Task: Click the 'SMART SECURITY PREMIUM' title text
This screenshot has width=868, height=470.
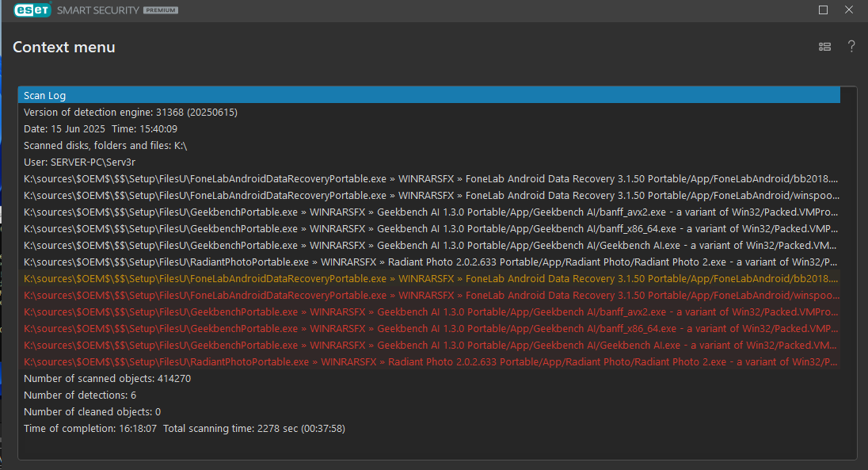Action: coord(117,10)
